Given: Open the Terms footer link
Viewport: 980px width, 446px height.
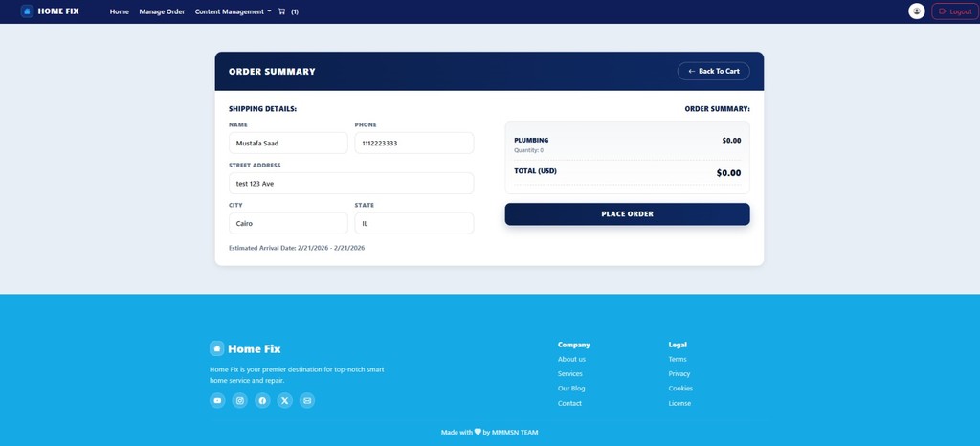Looking at the screenshot, I should tap(678, 359).
